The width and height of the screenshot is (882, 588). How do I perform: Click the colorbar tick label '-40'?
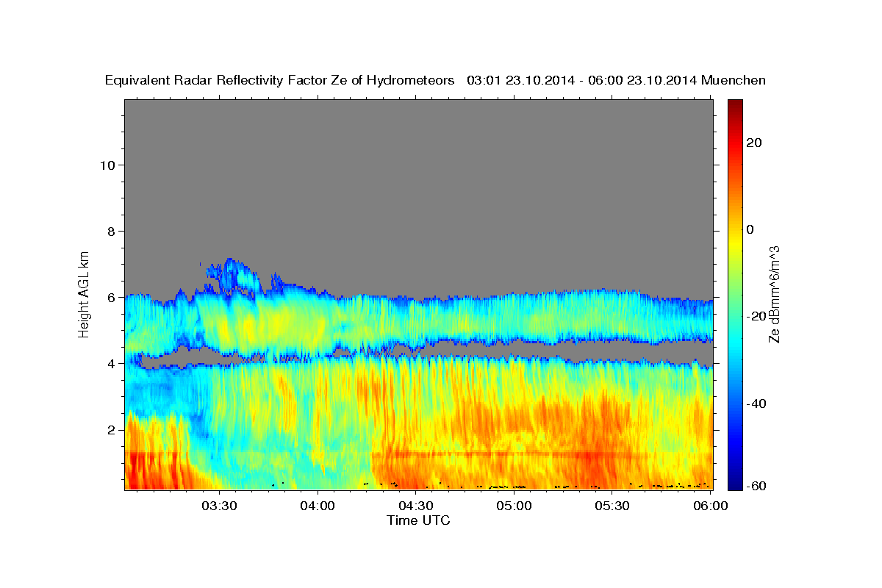[757, 404]
